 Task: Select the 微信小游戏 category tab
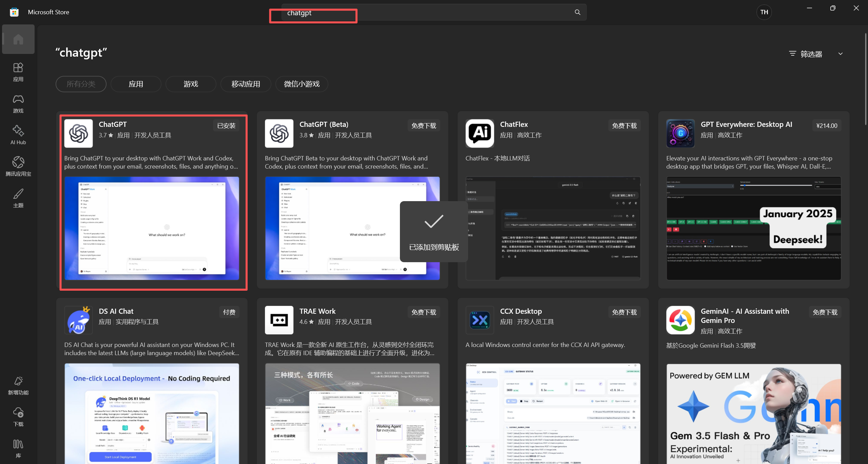pos(302,84)
